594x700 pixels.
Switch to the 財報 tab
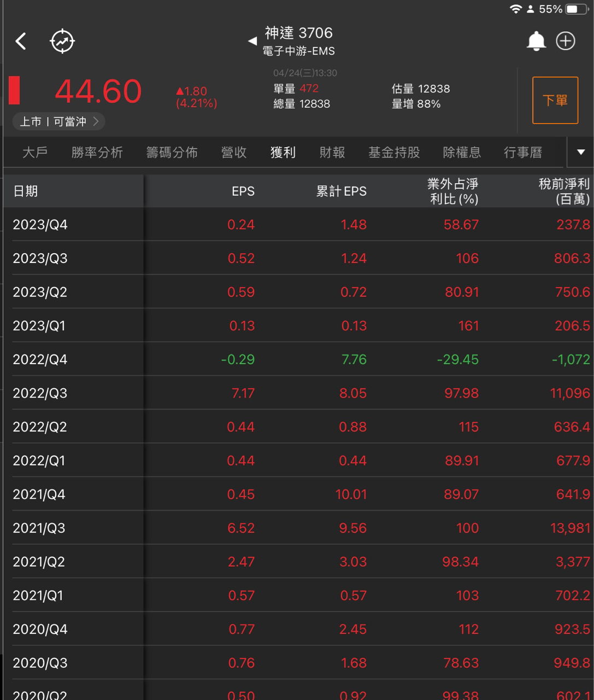coord(331,153)
